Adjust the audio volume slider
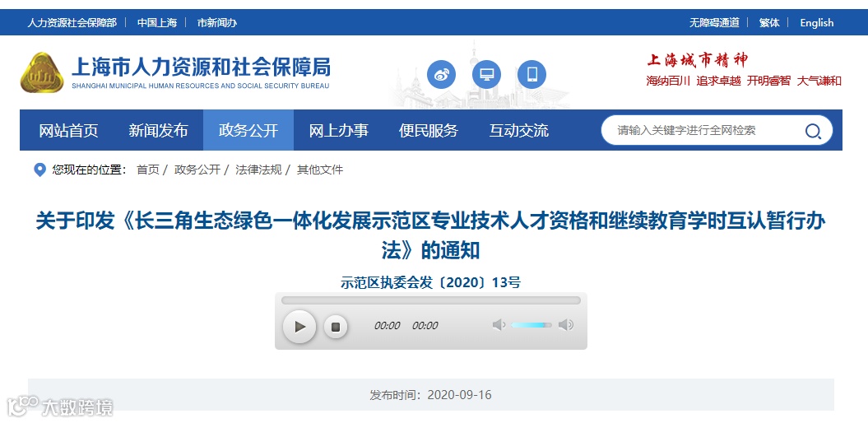 coord(531,325)
